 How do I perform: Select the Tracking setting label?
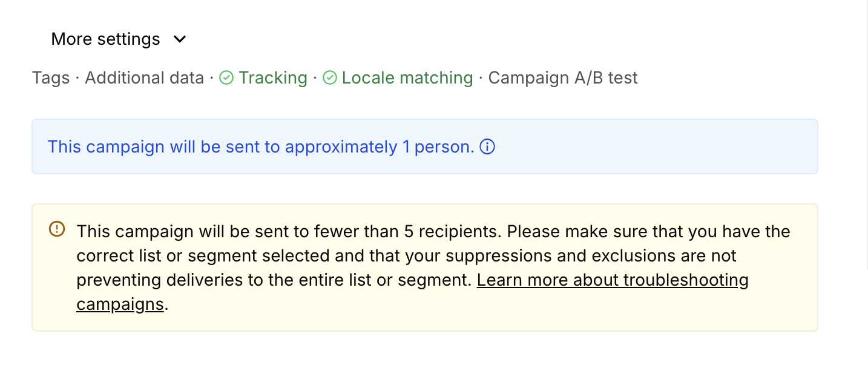[x=272, y=78]
